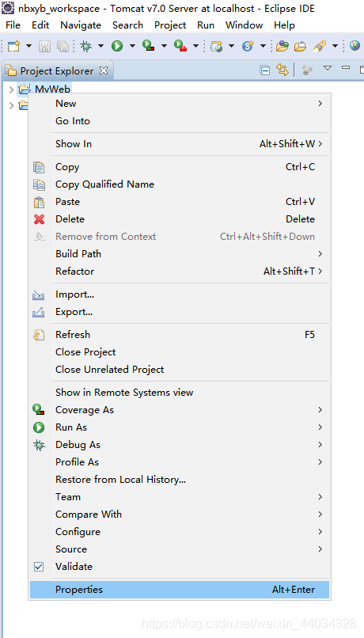Open the Search menu

(x=127, y=25)
